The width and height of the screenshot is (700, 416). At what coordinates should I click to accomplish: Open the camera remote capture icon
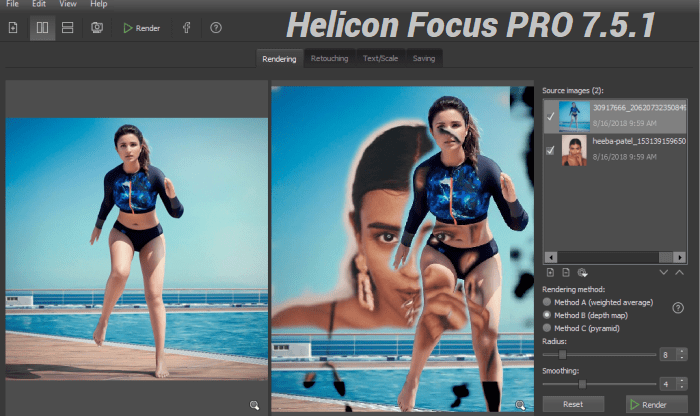click(x=97, y=28)
